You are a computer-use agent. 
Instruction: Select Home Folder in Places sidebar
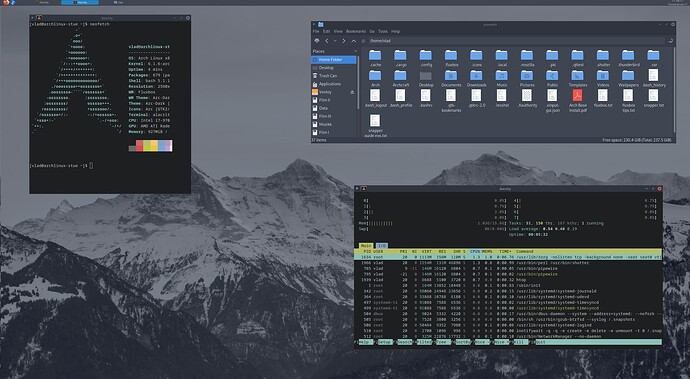click(334, 59)
